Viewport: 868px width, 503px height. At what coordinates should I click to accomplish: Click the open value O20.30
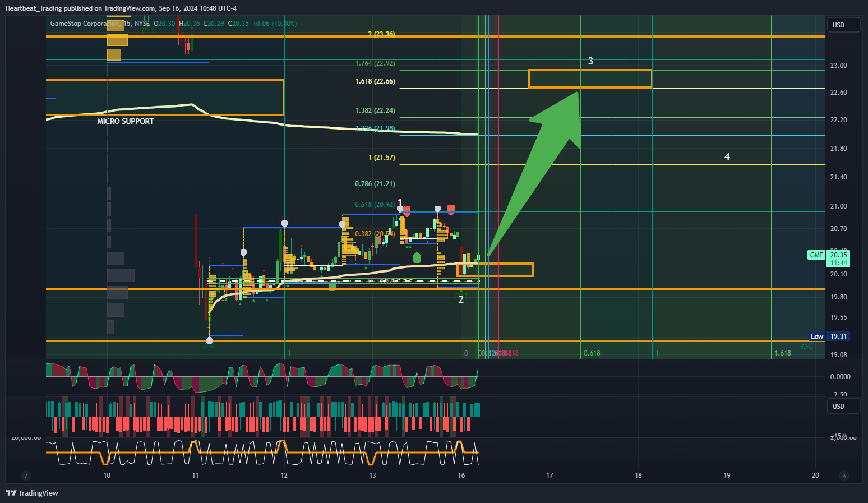(x=165, y=24)
